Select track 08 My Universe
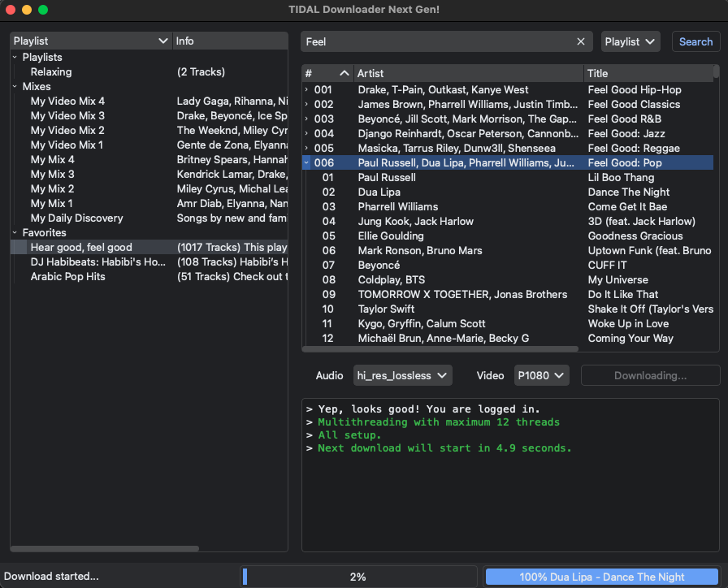 click(508, 280)
